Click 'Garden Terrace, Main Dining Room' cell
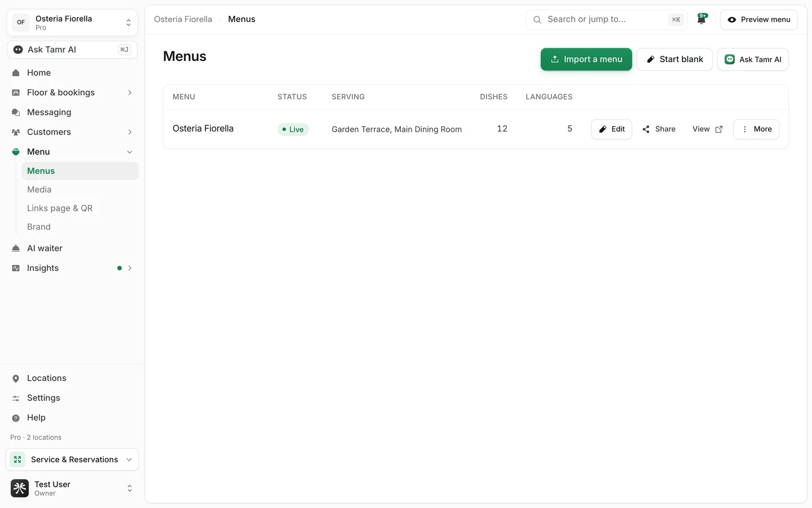This screenshot has height=508, width=812. point(396,129)
